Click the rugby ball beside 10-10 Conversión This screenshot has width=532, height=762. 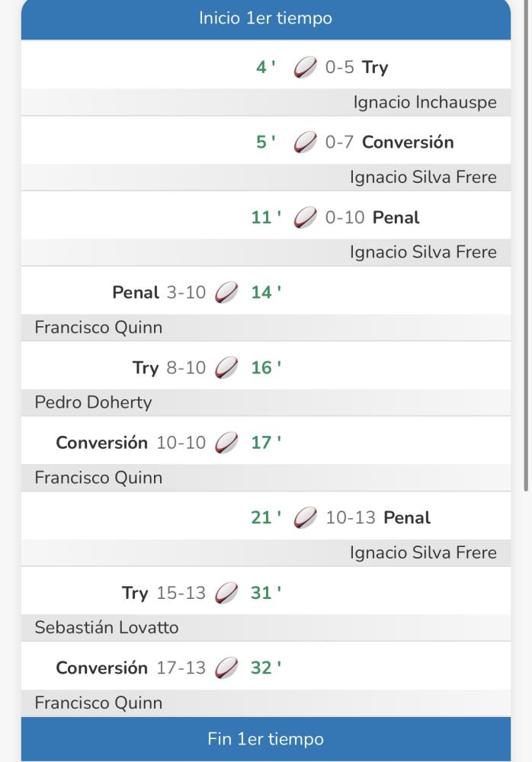(226, 443)
